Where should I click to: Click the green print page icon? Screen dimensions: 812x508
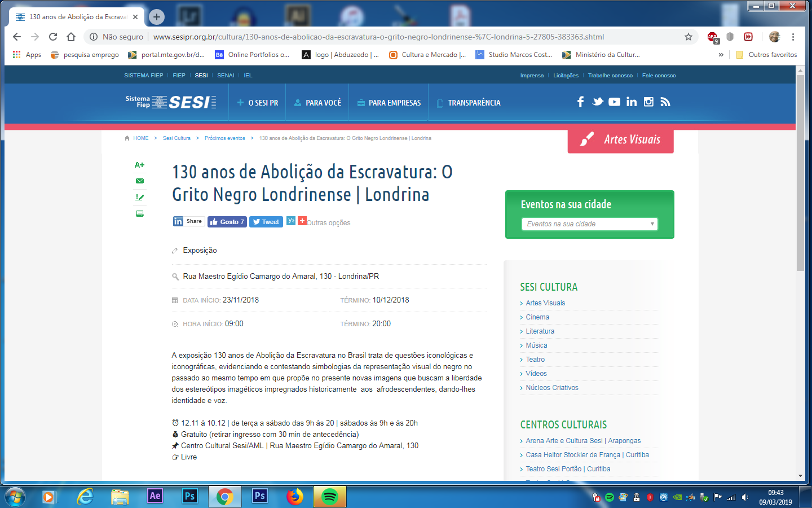[x=140, y=213]
